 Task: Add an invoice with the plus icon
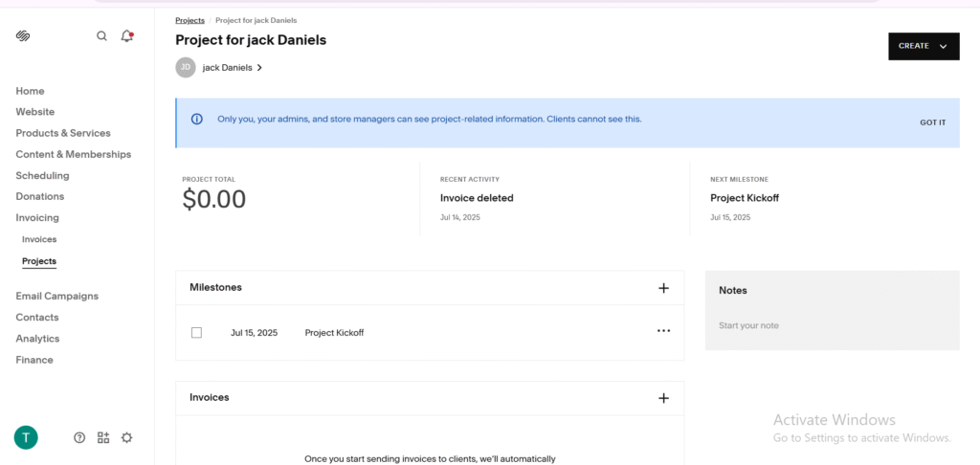click(x=664, y=398)
